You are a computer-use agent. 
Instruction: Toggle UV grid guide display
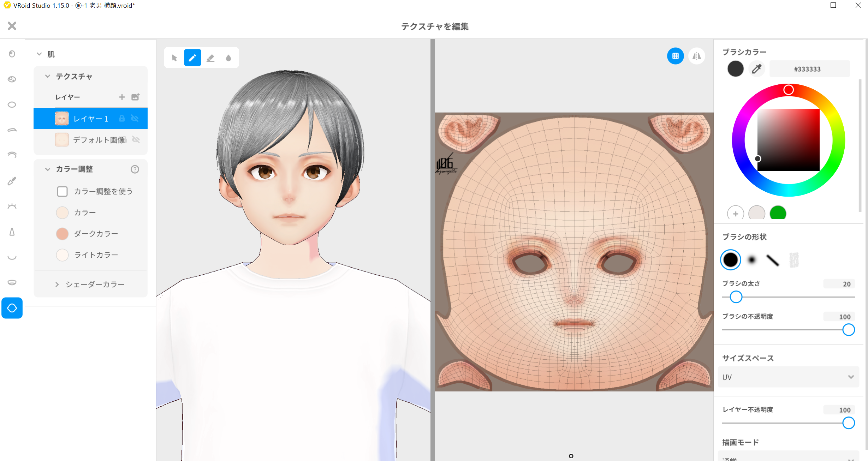click(675, 56)
